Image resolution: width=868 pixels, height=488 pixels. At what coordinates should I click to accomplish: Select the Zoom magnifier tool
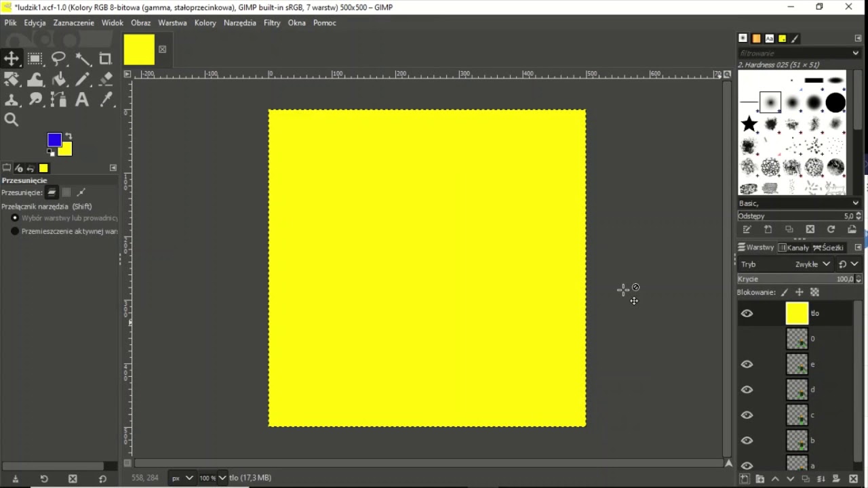[x=12, y=121]
